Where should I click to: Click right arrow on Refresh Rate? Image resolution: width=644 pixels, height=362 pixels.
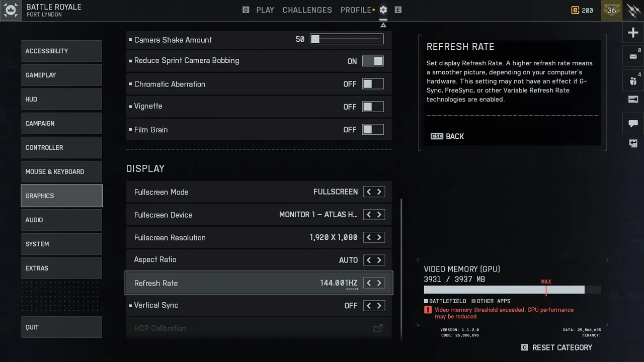click(x=379, y=283)
